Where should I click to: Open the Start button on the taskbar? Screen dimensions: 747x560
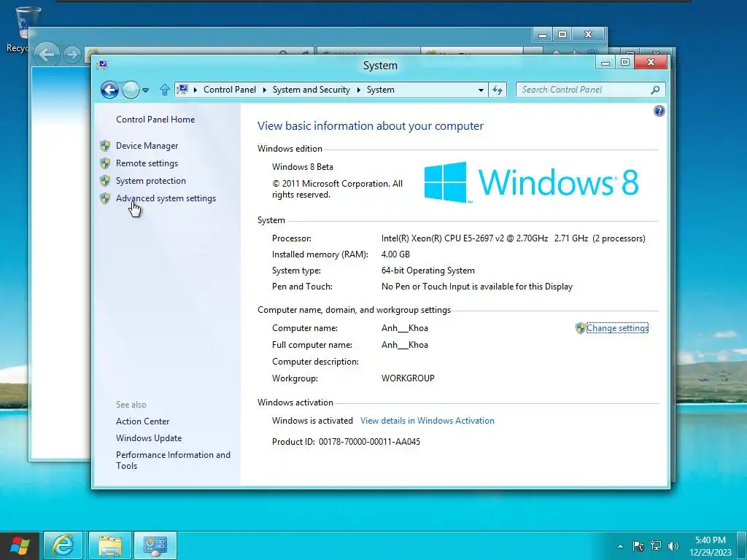pyautogui.click(x=20, y=545)
